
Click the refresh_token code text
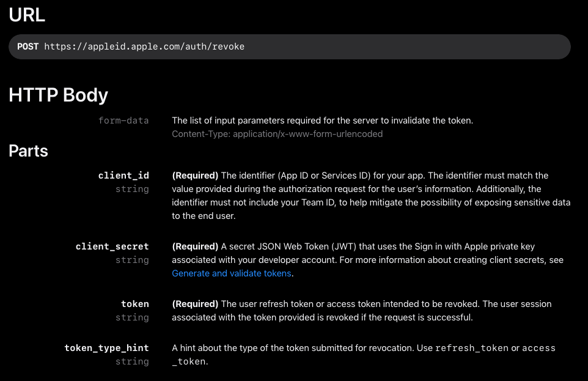472,348
